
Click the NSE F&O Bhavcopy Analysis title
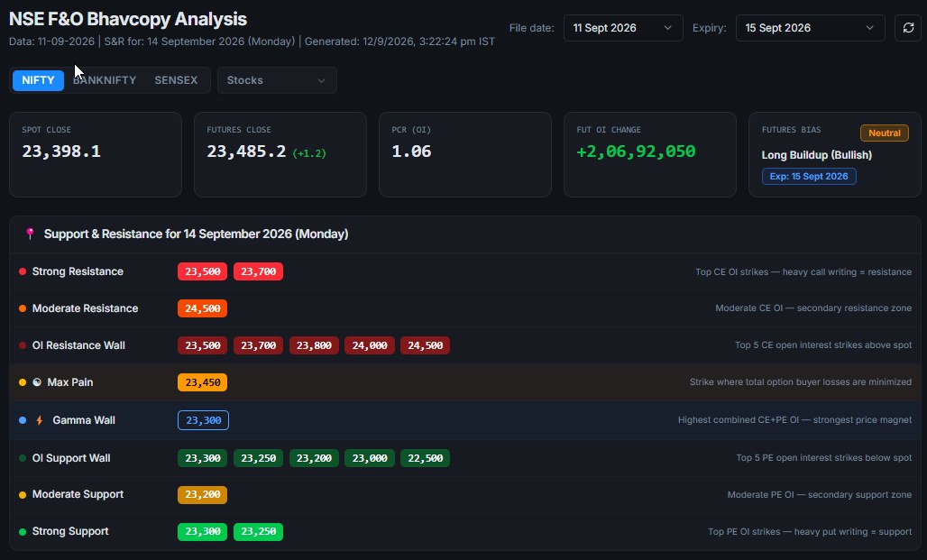coord(128,19)
